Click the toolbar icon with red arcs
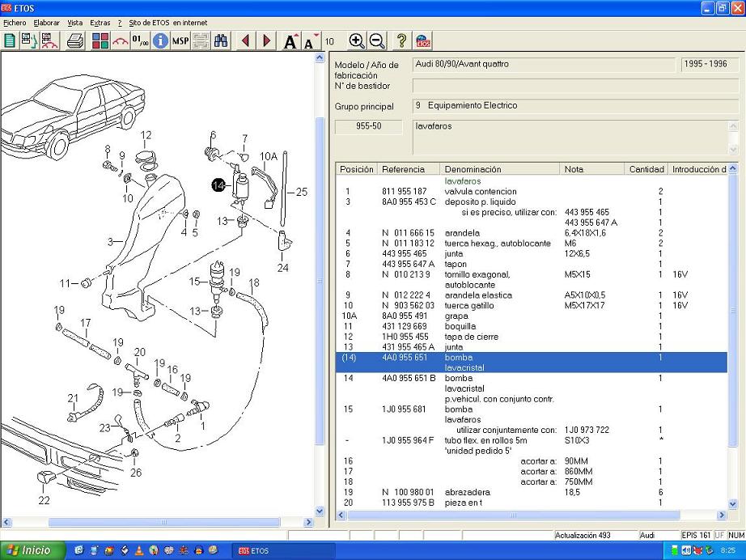This screenshot has width=746, height=560. (x=49, y=41)
